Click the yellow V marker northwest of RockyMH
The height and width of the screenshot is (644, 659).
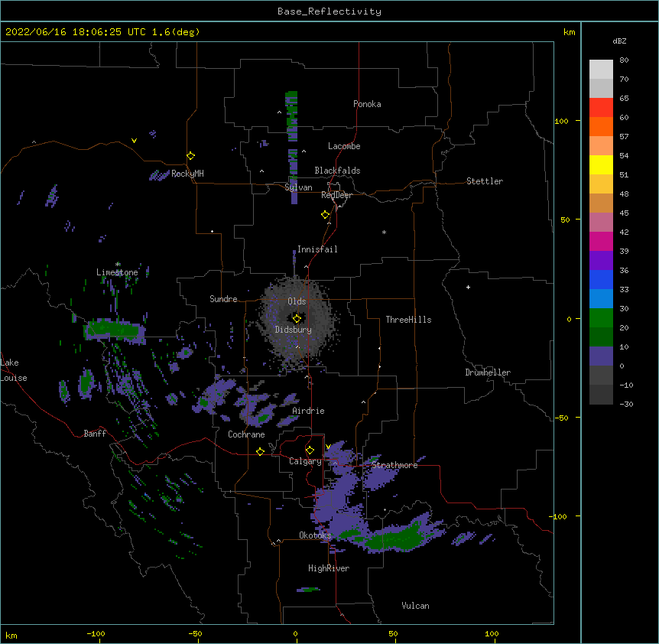point(134,141)
